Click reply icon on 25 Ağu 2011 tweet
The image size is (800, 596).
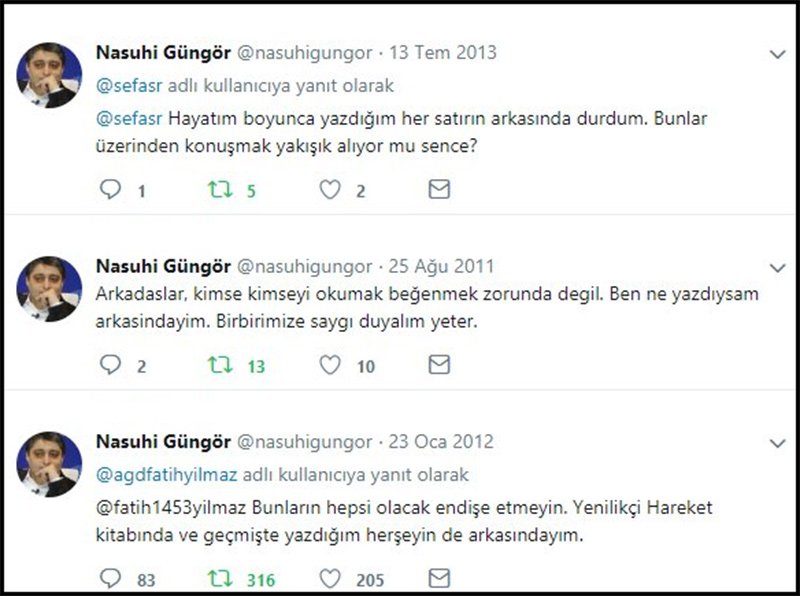[110, 365]
